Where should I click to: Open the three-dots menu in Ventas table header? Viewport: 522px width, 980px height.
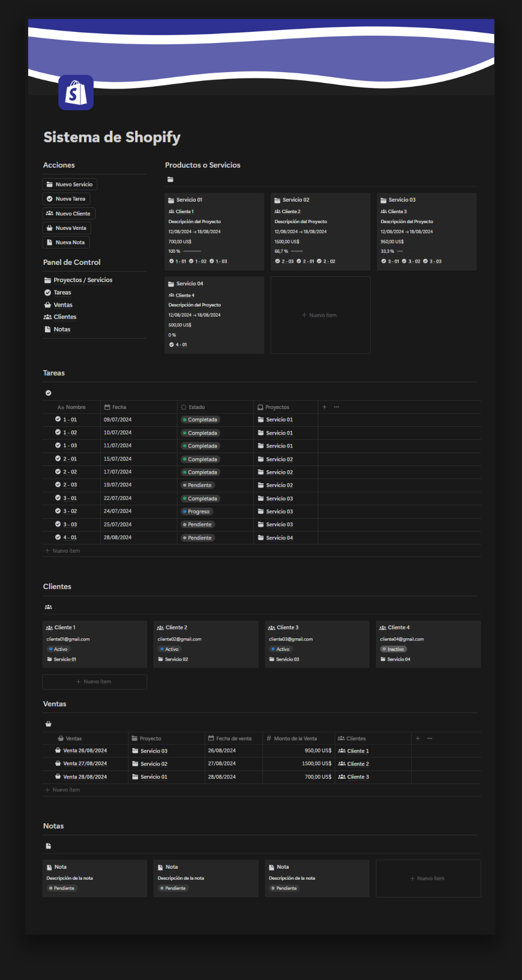tap(430, 738)
